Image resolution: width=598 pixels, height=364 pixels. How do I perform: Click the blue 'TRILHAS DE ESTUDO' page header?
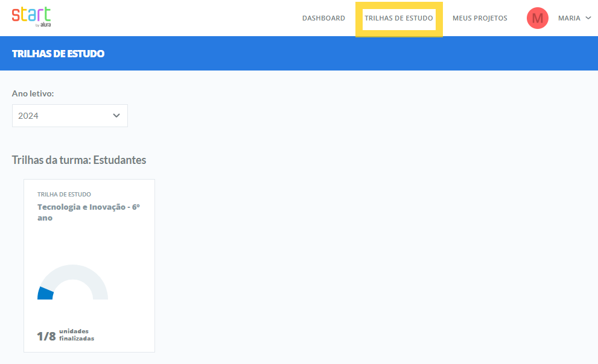click(x=58, y=54)
